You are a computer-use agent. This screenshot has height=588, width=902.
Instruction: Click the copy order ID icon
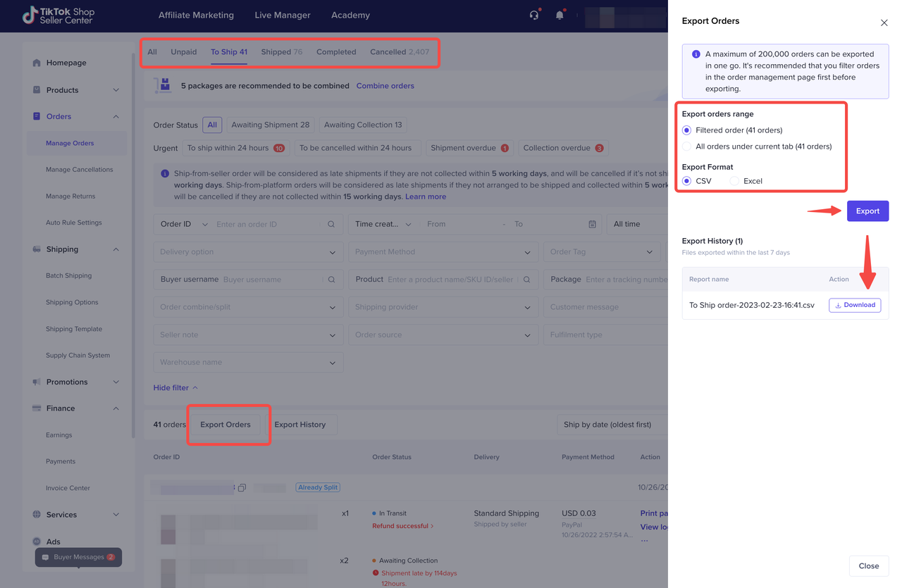click(x=242, y=487)
